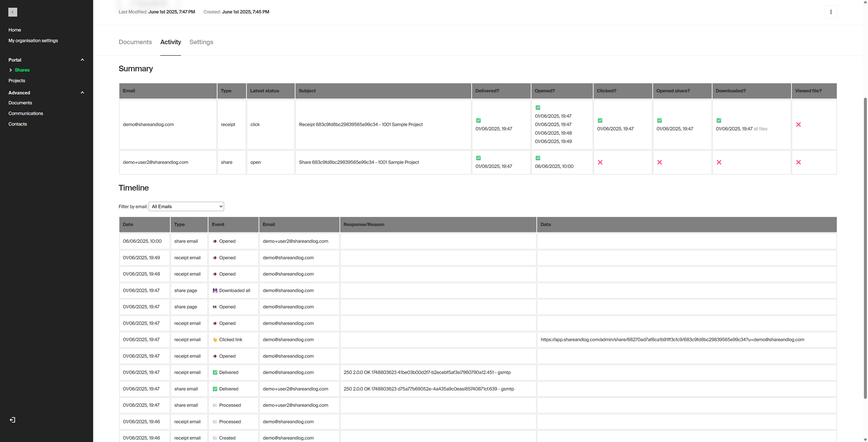Click the eyes icon on the share page Opened row
The height and width of the screenshot is (442, 868).
215,307
